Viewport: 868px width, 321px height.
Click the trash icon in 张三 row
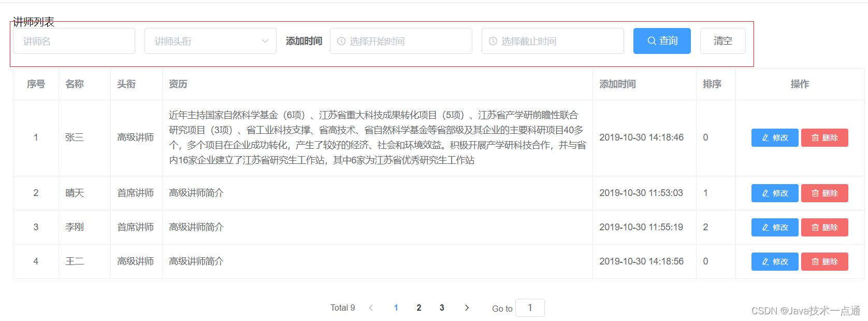(815, 137)
